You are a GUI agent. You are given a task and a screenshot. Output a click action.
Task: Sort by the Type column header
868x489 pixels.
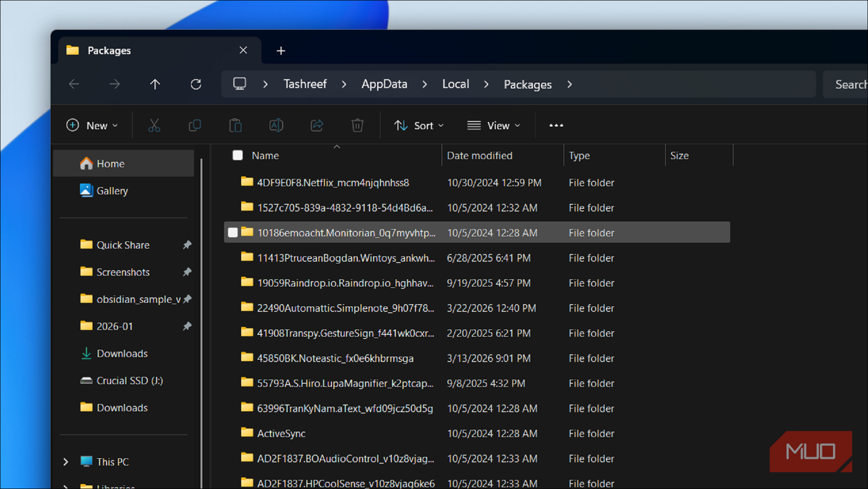coord(579,155)
